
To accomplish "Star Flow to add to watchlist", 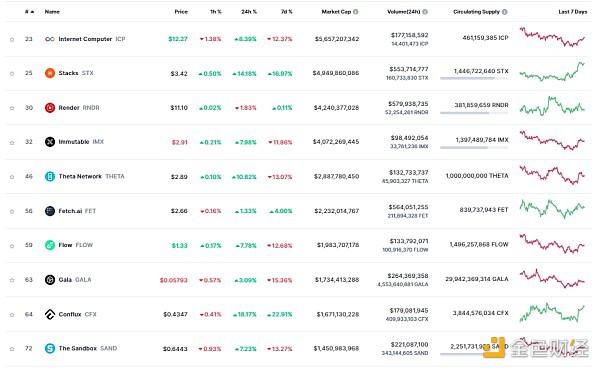I will [x=12, y=246].
